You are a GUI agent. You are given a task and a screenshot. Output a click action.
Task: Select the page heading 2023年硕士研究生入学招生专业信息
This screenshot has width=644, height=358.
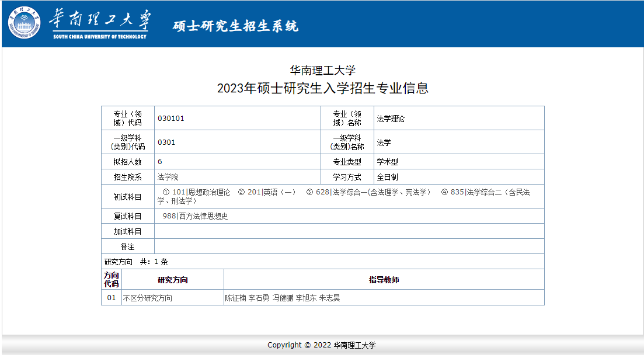323,88
